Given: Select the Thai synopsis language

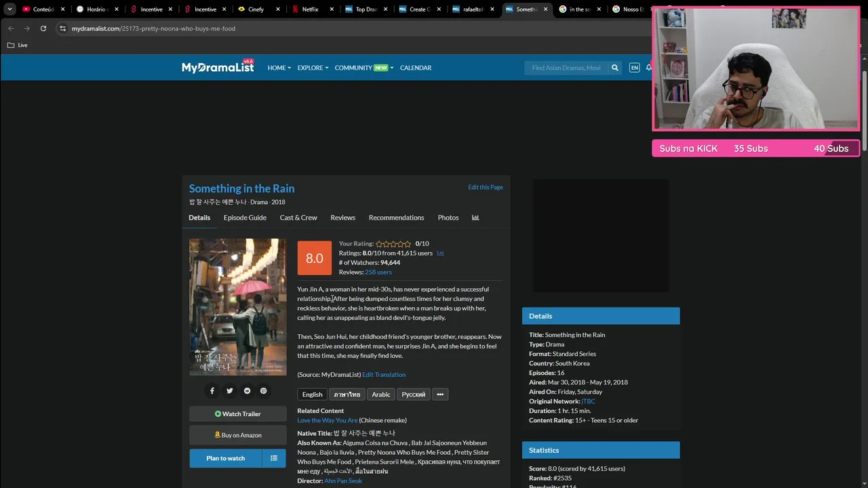Looking at the screenshot, I should 347,394.
